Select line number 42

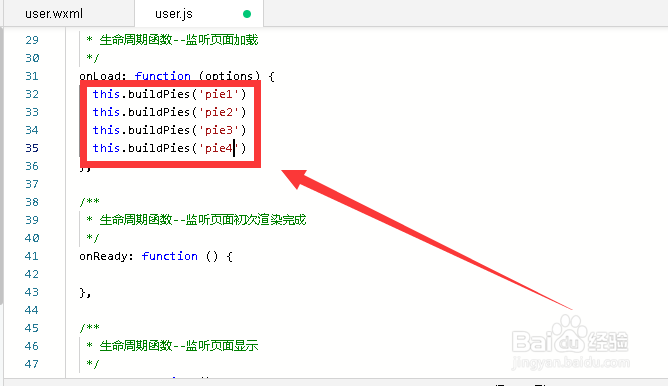click(32, 274)
